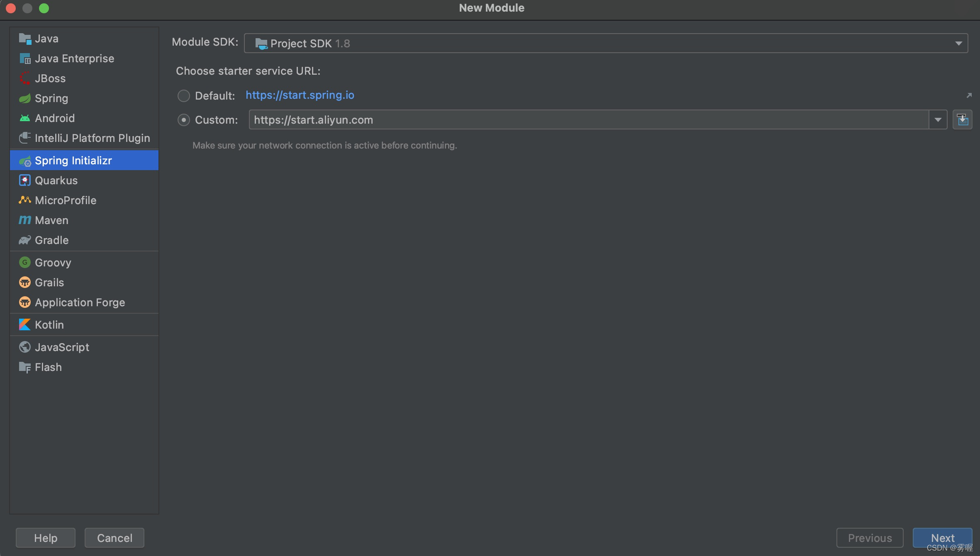Select the Quarkus module icon

(25, 180)
